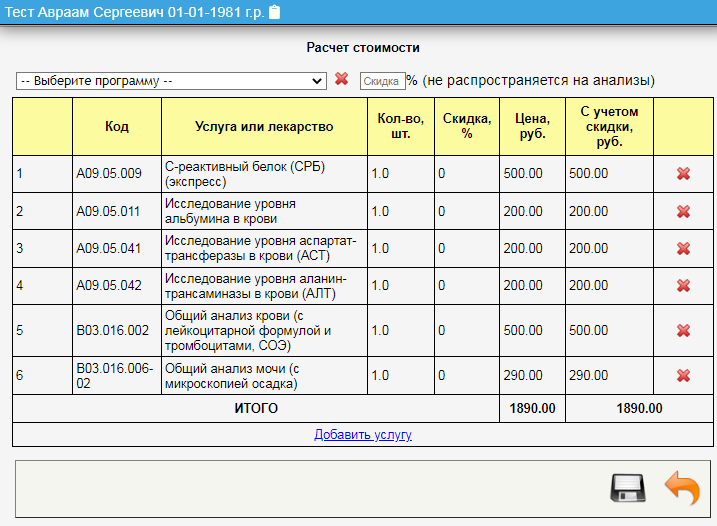The image size is (717, 526).
Task: Click the Услуга или лекарство column header
Action: (264, 127)
